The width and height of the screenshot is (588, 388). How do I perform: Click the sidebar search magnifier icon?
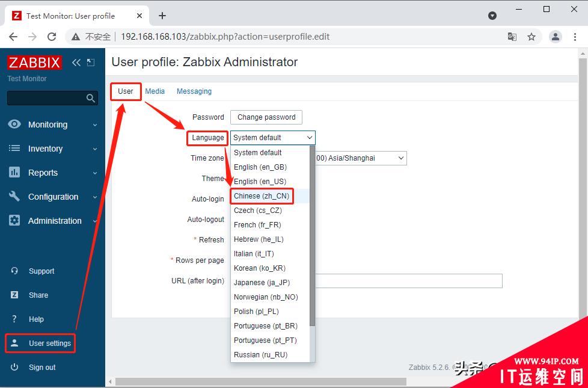tap(90, 98)
